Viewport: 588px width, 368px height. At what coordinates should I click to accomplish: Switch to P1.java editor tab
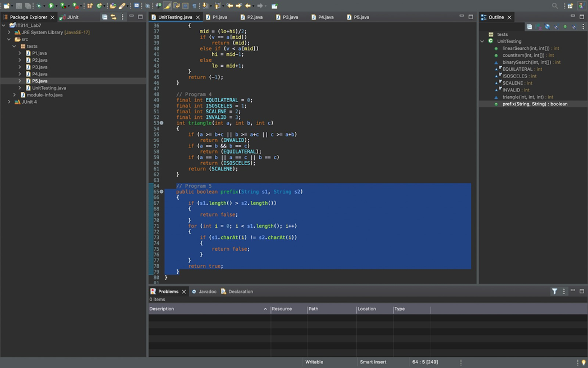click(217, 17)
